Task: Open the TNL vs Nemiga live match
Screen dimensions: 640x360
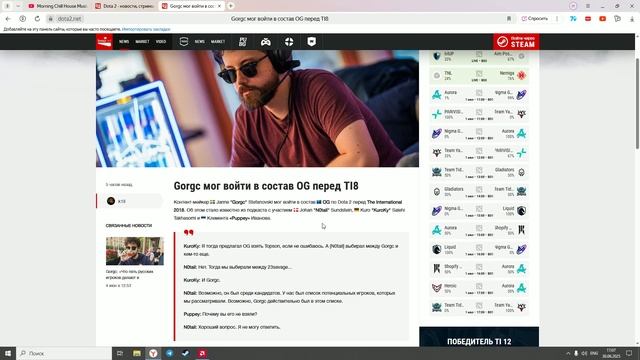Action: (x=479, y=76)
